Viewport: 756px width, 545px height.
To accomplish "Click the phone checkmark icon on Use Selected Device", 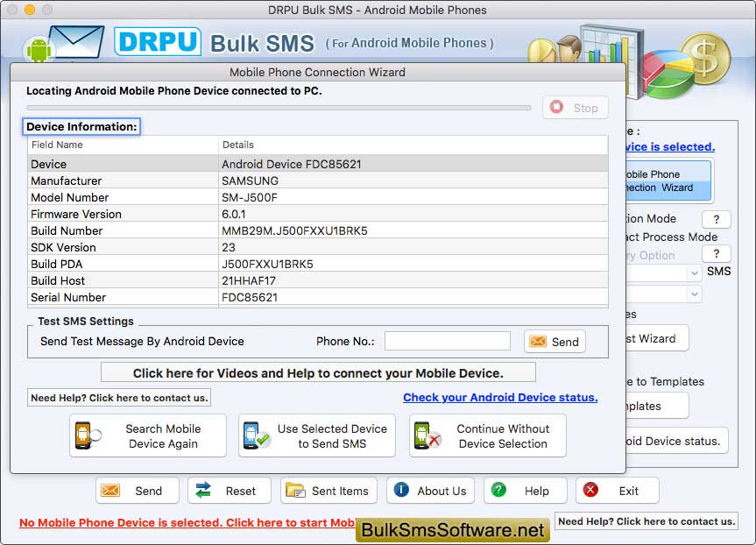I will click(256, 435).
